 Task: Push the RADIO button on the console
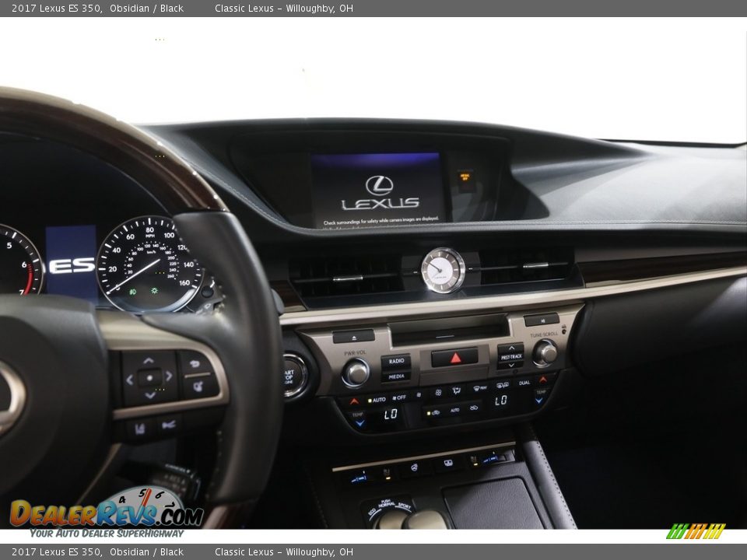click(x=396, y=362)
